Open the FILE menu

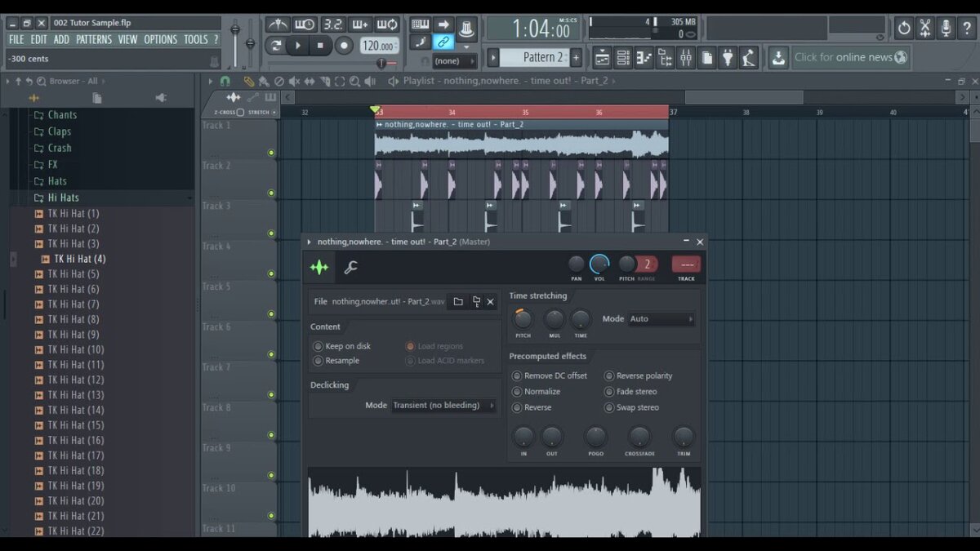[x=16, y=39]
